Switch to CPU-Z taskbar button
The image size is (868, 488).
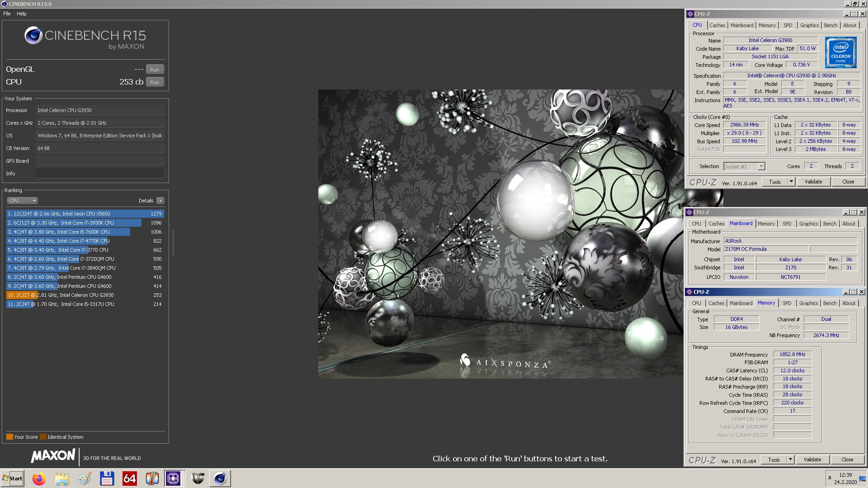(173, 479)
